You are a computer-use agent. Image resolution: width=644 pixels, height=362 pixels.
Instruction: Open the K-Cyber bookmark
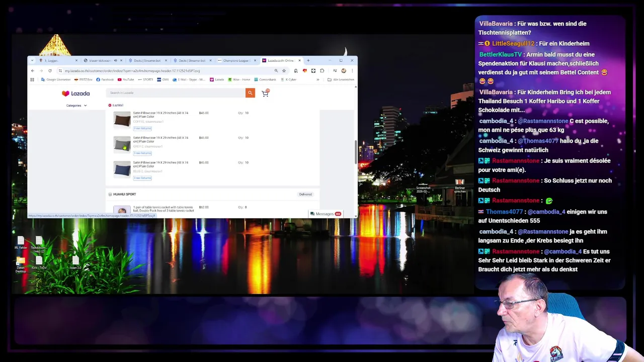(x=289, y=79)
